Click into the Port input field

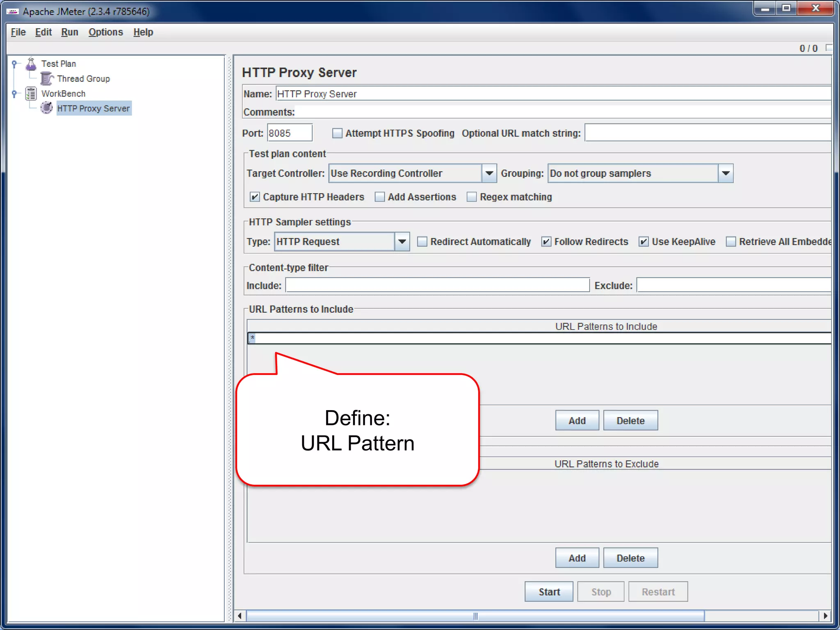[289, 133]
